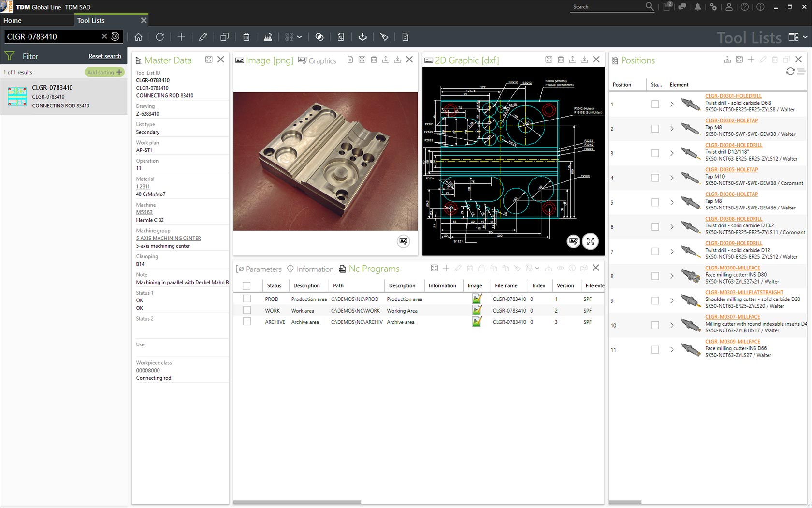This screenshot has width=812, height=508.
Task: Click the magnifier search icon in title bar
Action: point(650,7)
